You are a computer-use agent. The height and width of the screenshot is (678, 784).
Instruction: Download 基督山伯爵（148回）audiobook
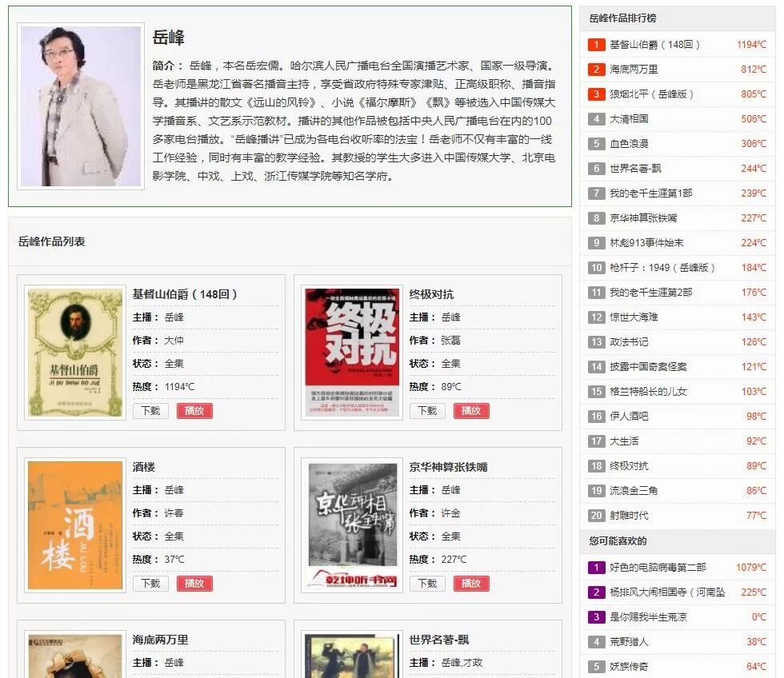[x=150, y=411]
